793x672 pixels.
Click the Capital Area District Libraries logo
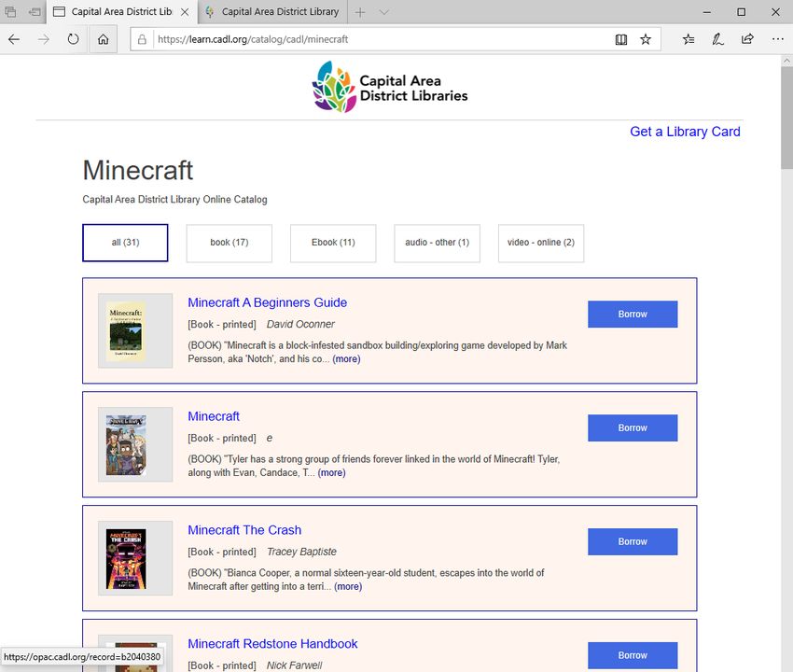pyautogui.click(x=390, y=87)
